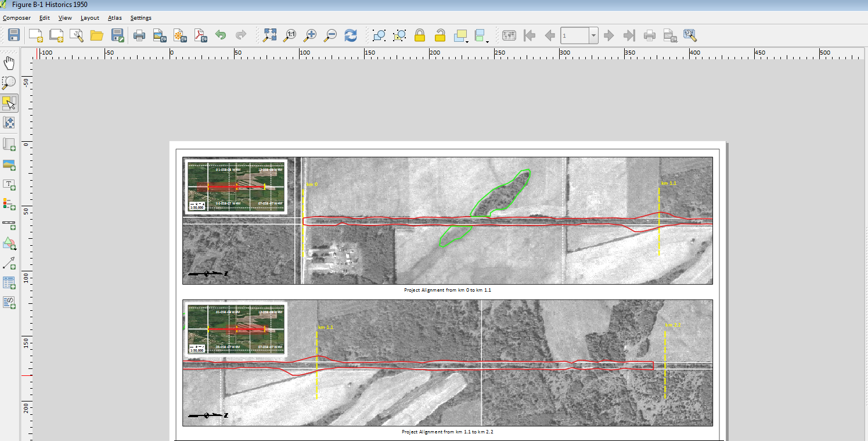Image resolution: width=868 pixels, height=441 pixels.
Task: Open the Atlas menu
Action: tap(115, 18)
